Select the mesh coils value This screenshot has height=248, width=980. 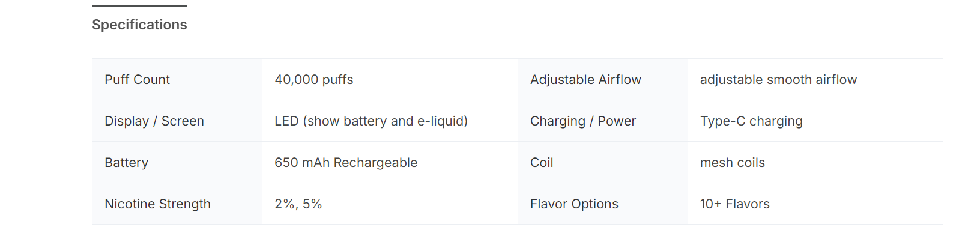(732, 163)
